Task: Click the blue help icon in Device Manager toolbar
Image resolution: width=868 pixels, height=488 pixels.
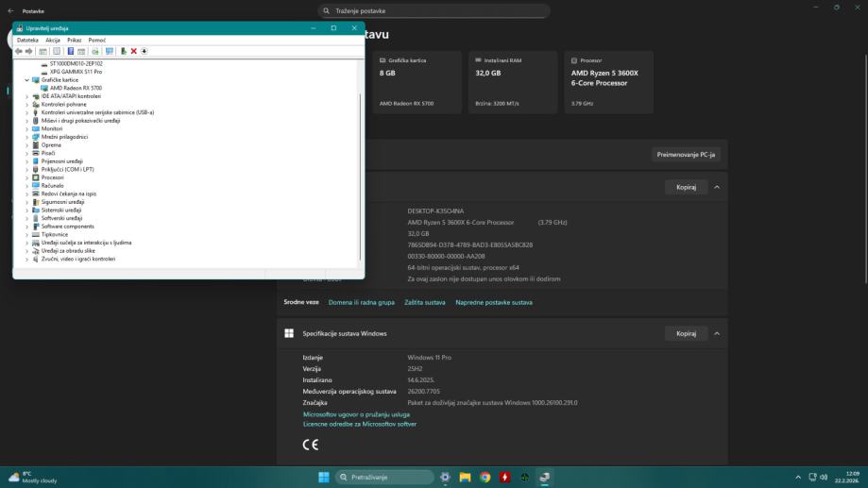Action: click(x=71, y=51)
